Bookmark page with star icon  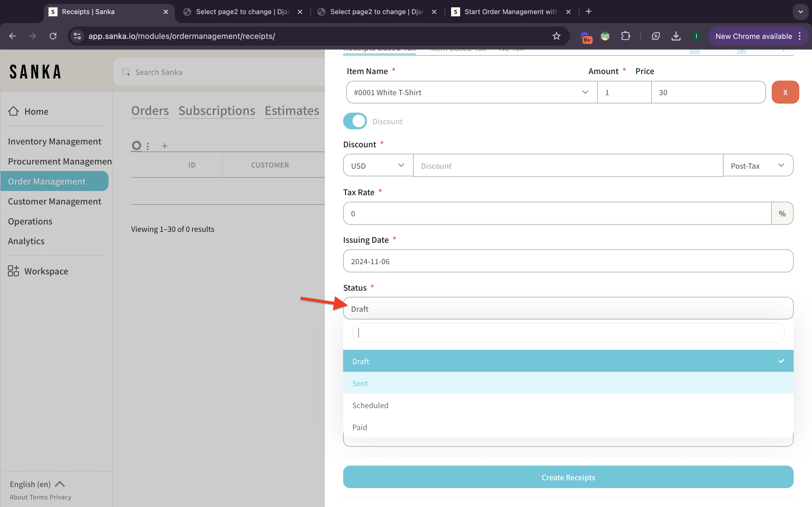pyautogui.click(x=556, y=36)
